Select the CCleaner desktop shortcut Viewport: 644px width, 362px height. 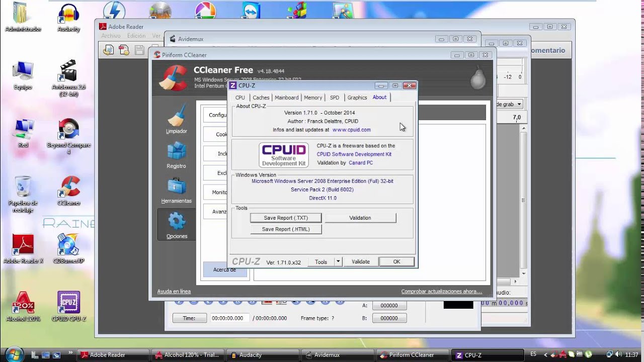68,191
